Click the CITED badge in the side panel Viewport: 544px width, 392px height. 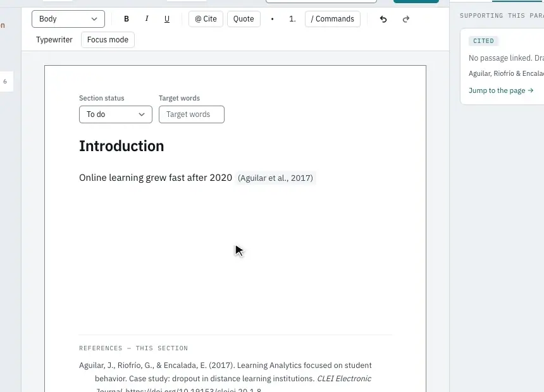[x=483, y=41]
